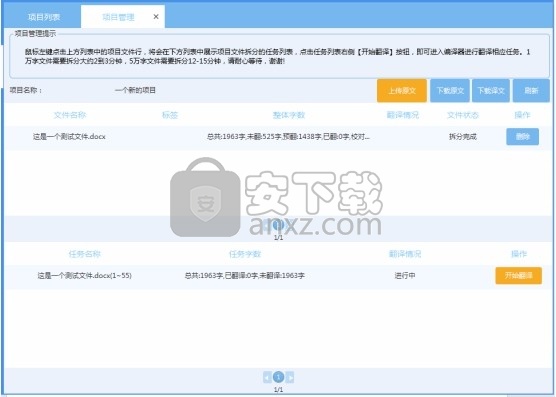
Task: Click the 拆分完成 file status cell
Action: point(463,136)
